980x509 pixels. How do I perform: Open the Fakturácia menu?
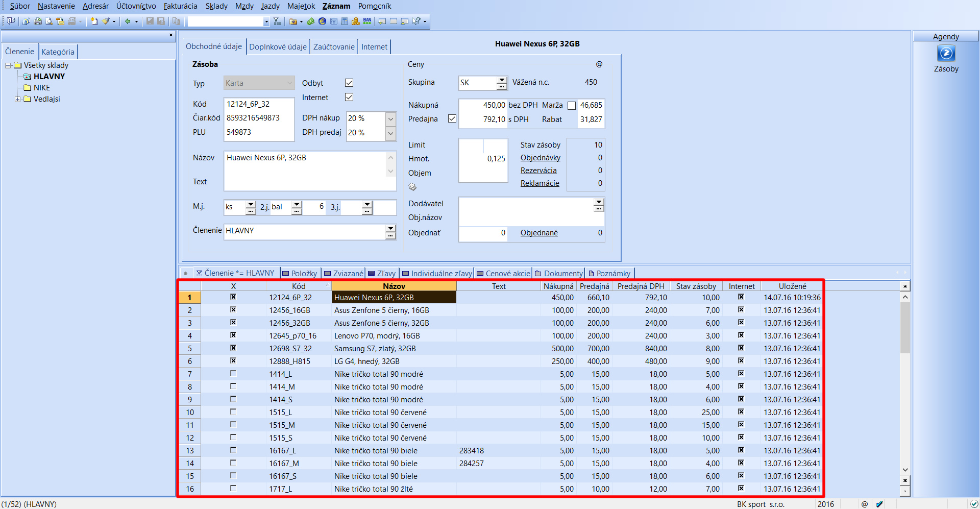pyautogui.click(x=180, y=6)
